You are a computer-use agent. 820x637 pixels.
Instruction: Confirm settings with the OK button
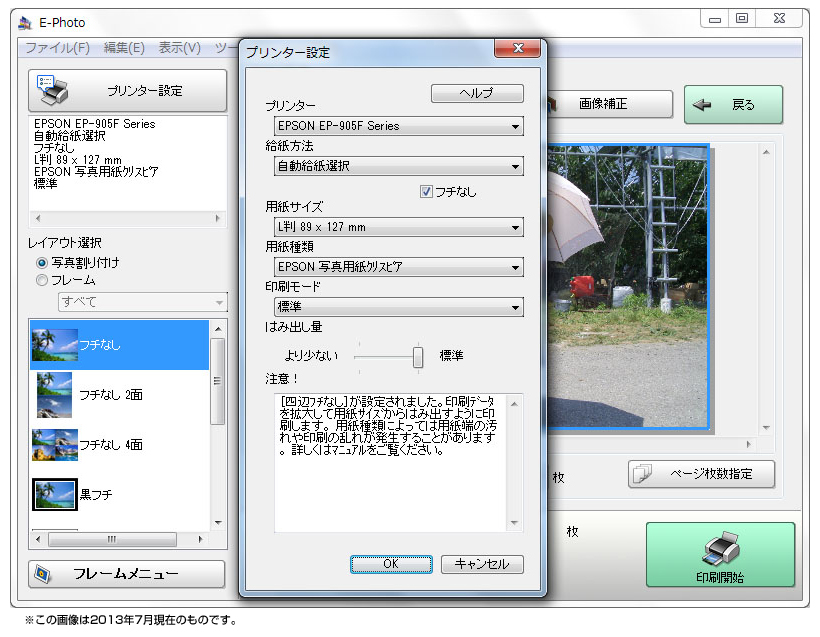point(391,564)
